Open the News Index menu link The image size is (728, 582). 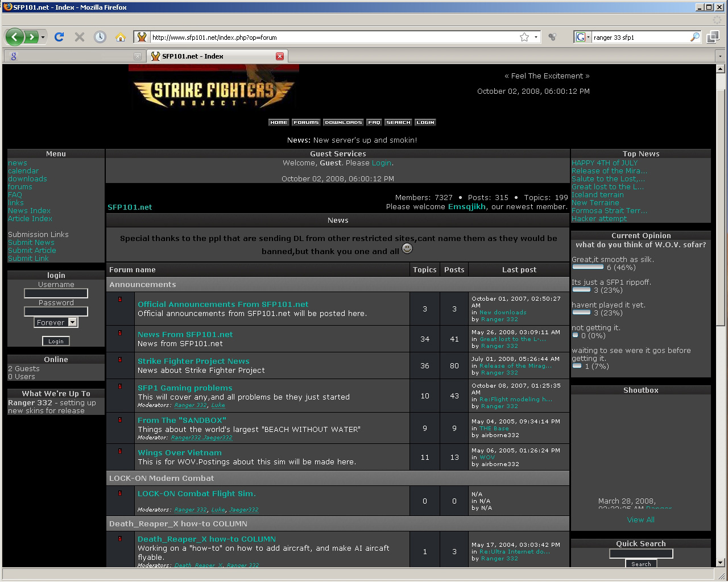(29, 210)
